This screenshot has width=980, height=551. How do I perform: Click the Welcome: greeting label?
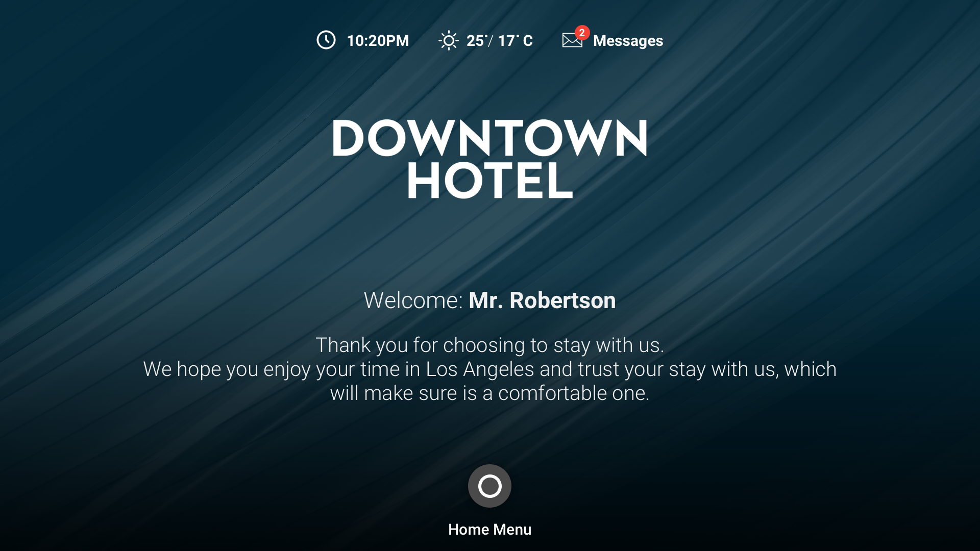pos(413,300)
